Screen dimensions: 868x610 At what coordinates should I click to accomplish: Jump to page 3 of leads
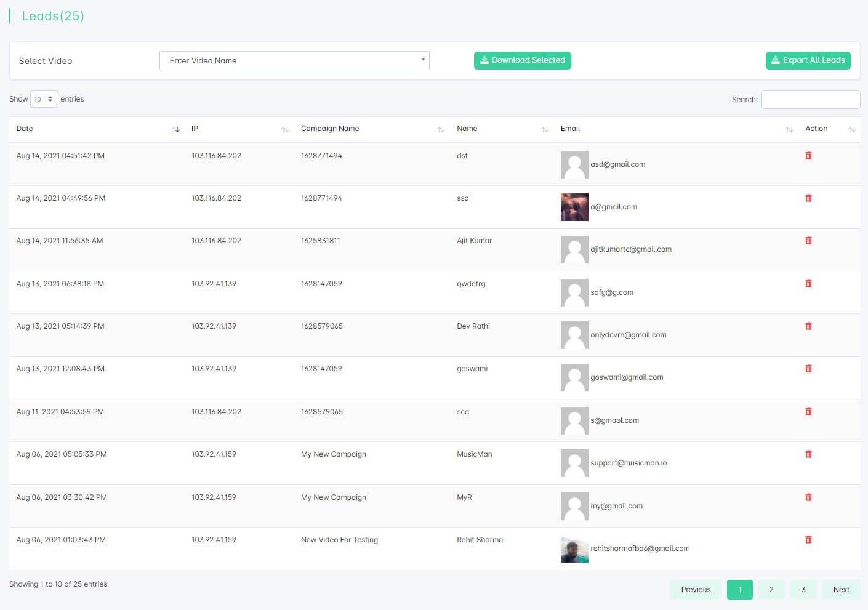pyautogui.click(x=803, y=590)
